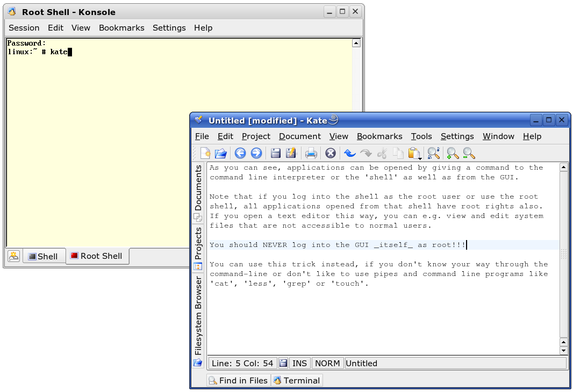Toggle the INS insert mode indicator

[x=299, y=363]
